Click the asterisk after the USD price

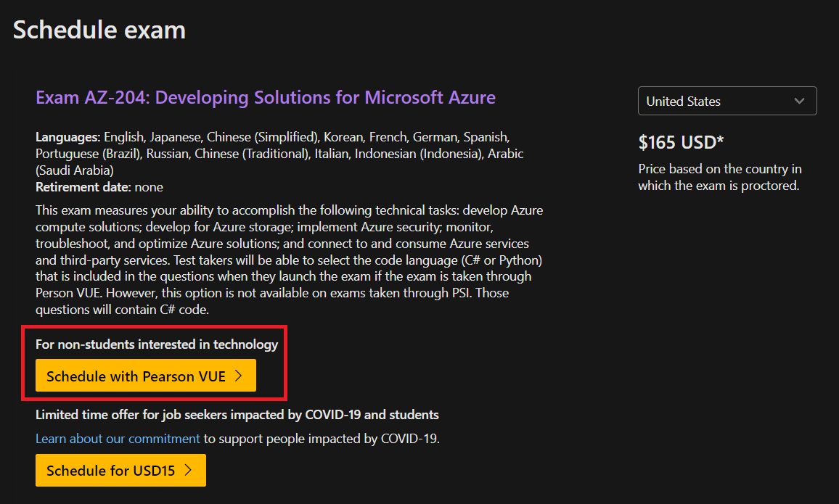720,141
